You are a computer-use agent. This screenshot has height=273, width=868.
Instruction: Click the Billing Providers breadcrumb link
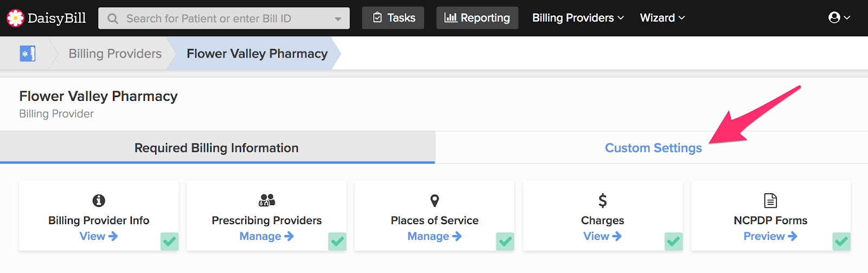click(115, 53)
